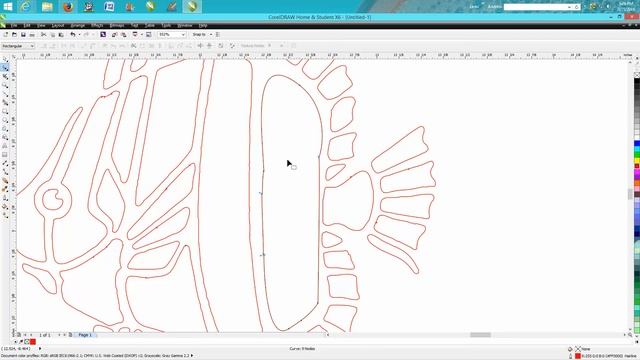Open the Snap to dropdown
Image resolution: width=640 pixels, height=360 pixels.
click(211, 35)
